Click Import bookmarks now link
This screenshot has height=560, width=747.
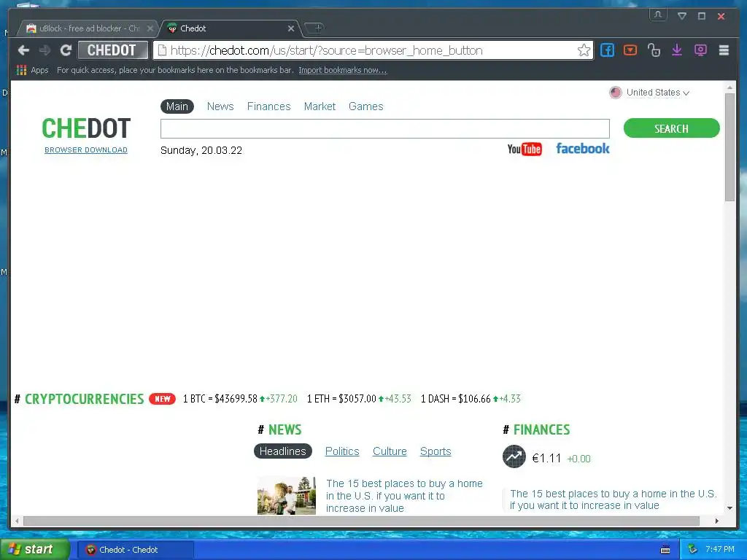pos(343,70)
